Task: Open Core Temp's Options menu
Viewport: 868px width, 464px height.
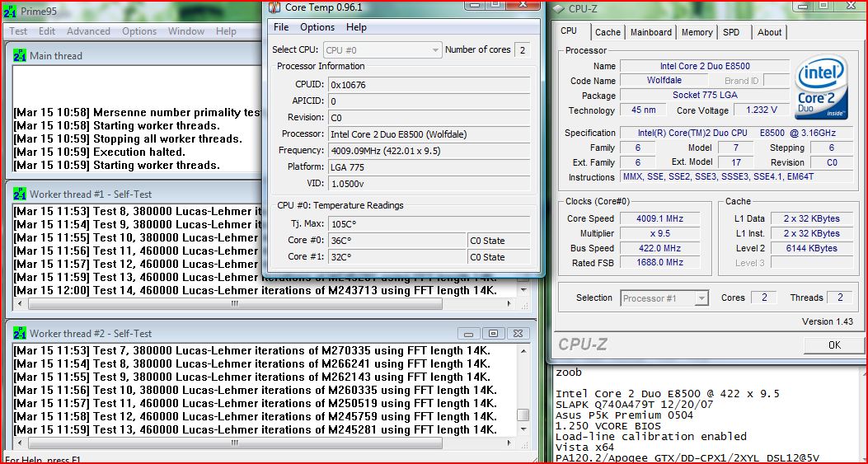Action: [x=317, y=27]
